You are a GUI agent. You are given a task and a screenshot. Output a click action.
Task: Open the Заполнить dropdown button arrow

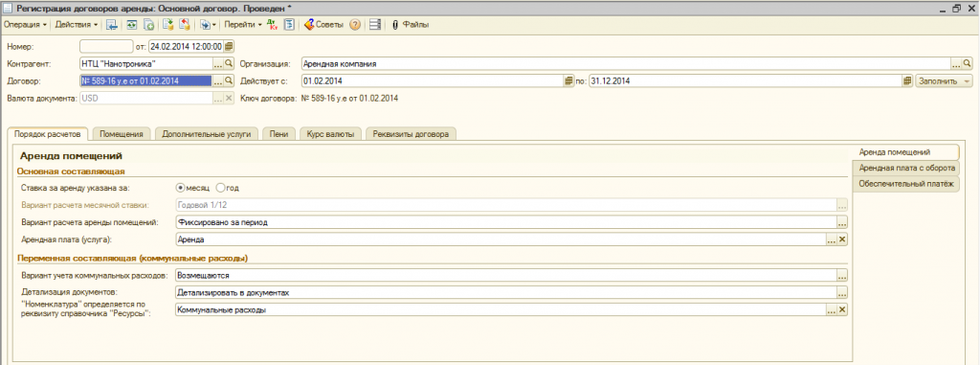[x=968, y=80]
